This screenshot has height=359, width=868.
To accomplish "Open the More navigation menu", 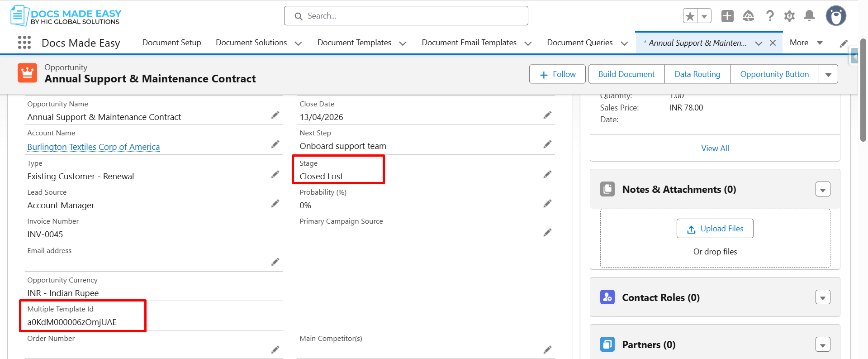I will 806,43.
